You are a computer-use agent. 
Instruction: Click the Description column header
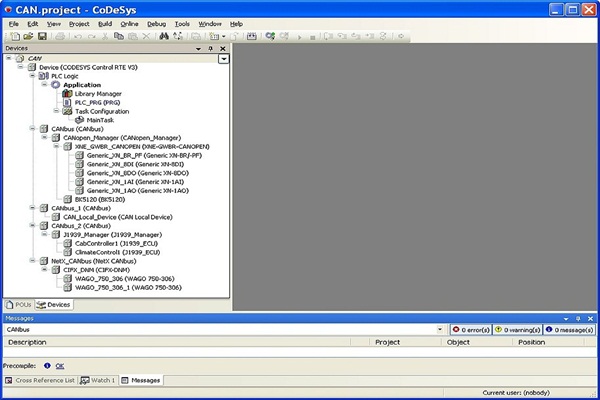click(x=28, y=342)
